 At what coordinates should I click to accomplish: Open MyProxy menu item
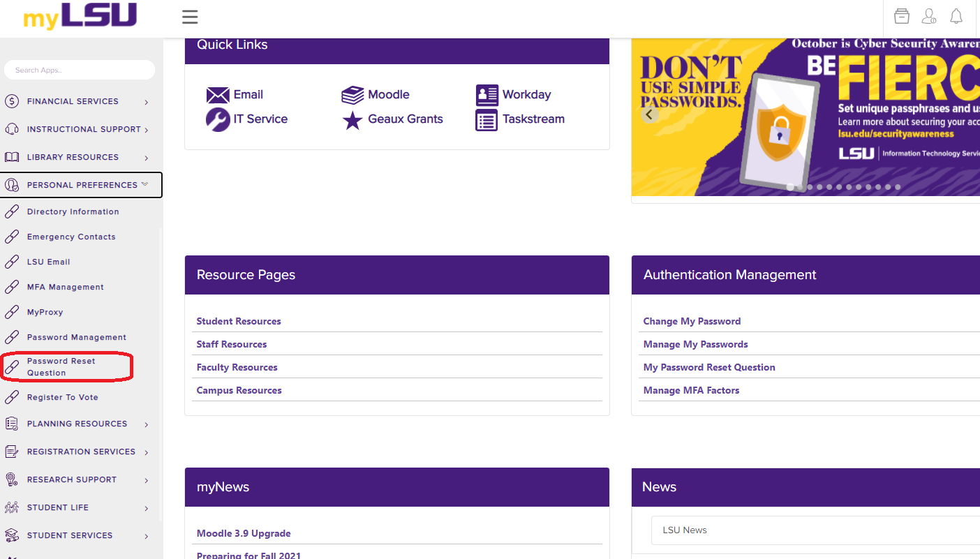coord(45,312)
